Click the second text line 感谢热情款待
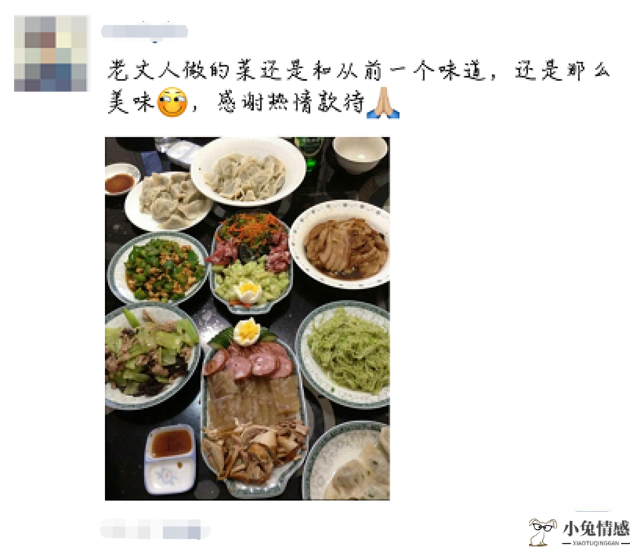This screenshot has width=640, height=557. [291, 102]
